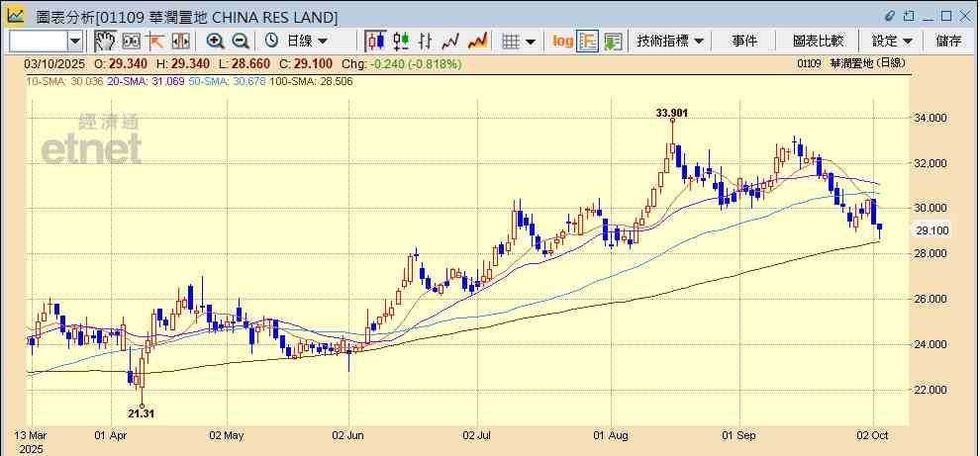Switch to line chart type
The height and width of the screenshot is (456, 980).
(x=451, y=41)
